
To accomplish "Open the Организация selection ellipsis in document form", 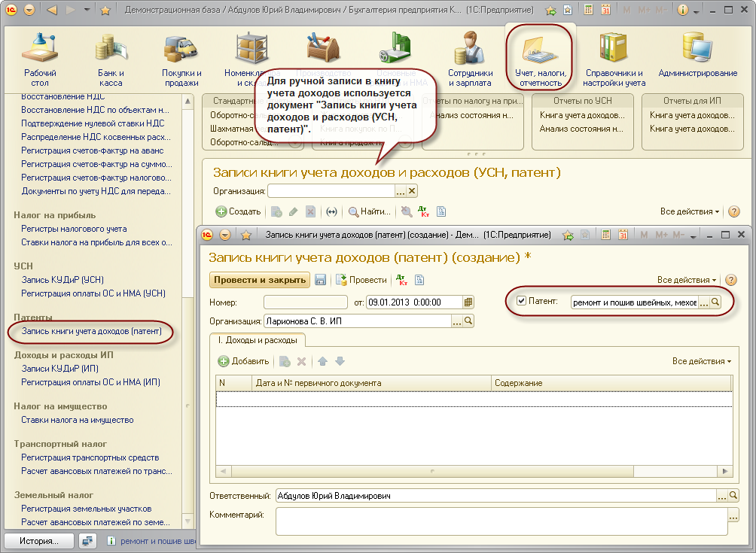I will (x=456, y=321).
